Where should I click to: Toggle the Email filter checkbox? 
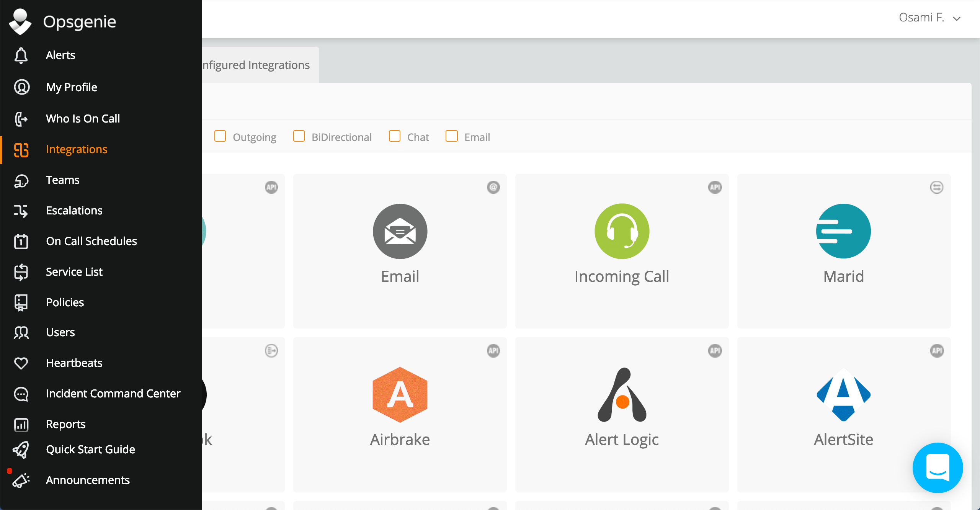tap(452, 136)
